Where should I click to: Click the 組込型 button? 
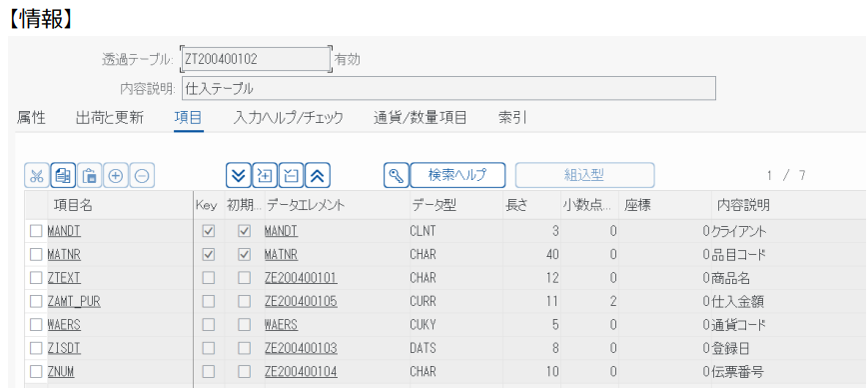[x=584, y=175]
